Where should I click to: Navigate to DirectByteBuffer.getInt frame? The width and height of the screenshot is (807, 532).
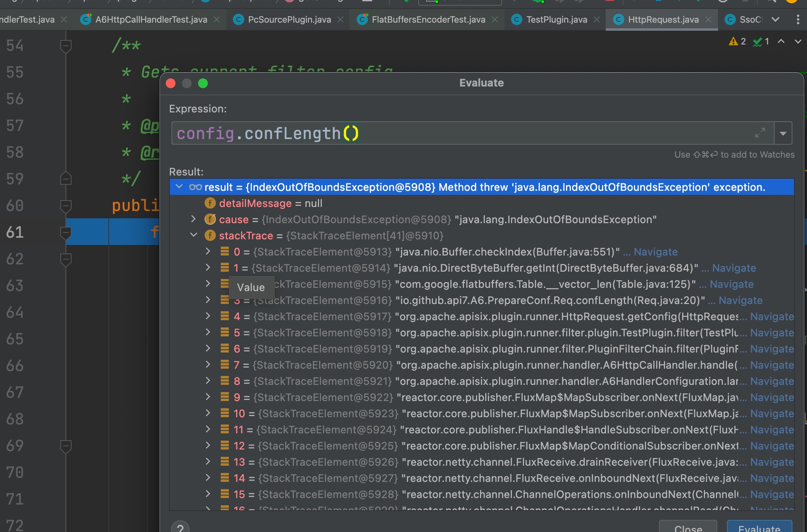click(x=734, y=268)
